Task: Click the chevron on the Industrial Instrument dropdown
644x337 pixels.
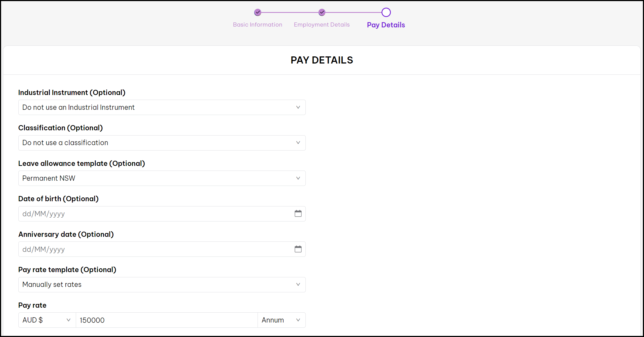Action: pyautogui.click(x=298, y=107)
